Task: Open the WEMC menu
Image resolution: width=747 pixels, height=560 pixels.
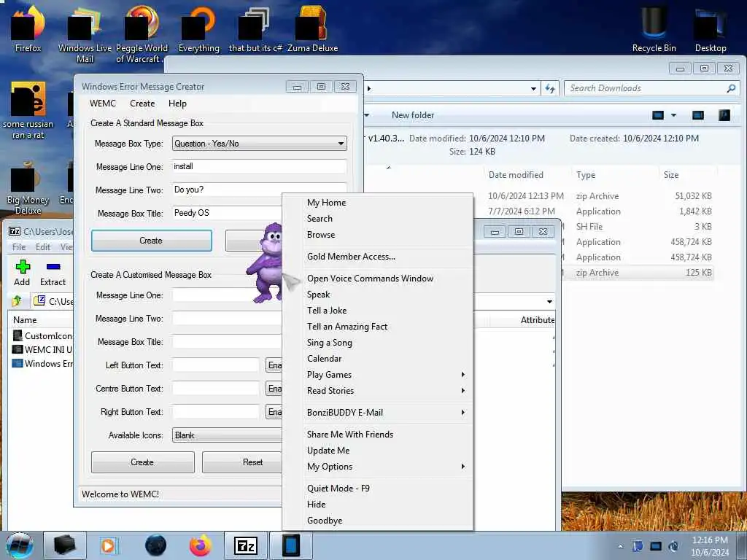Action: pos(102,104)
